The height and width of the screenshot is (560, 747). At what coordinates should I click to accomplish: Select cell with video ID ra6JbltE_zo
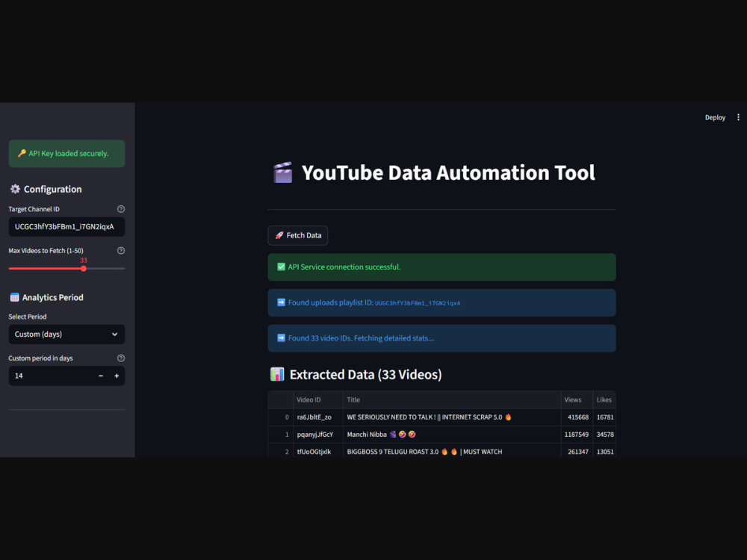tap(317, 417)
